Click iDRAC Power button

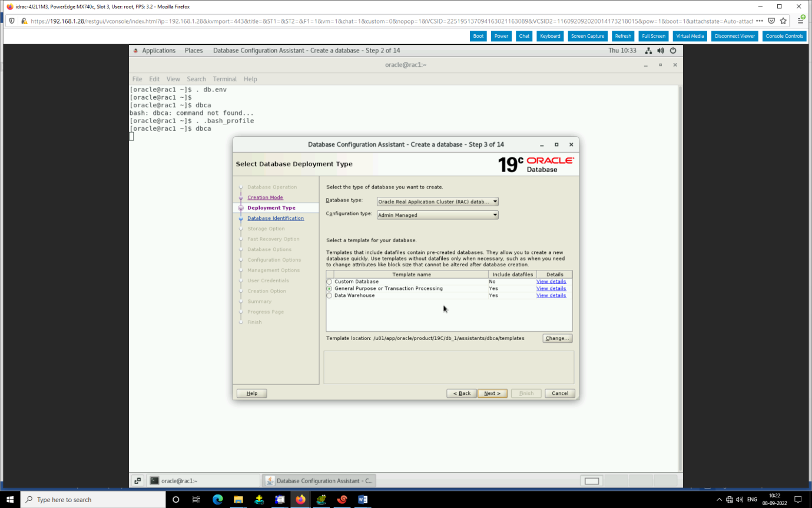point(501,36)
